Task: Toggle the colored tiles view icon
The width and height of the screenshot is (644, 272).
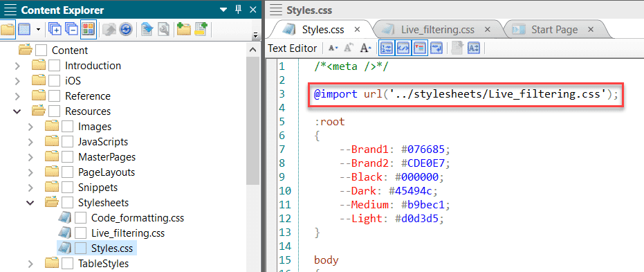Action: [x=89, y=29]
